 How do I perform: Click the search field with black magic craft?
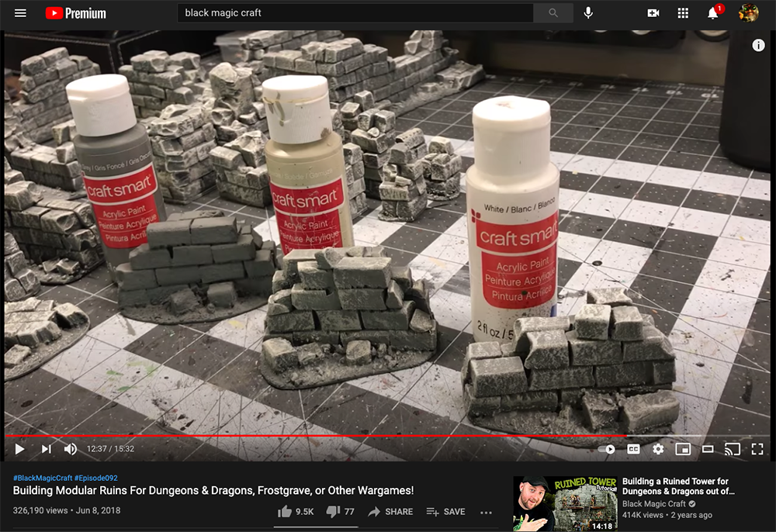355,13
